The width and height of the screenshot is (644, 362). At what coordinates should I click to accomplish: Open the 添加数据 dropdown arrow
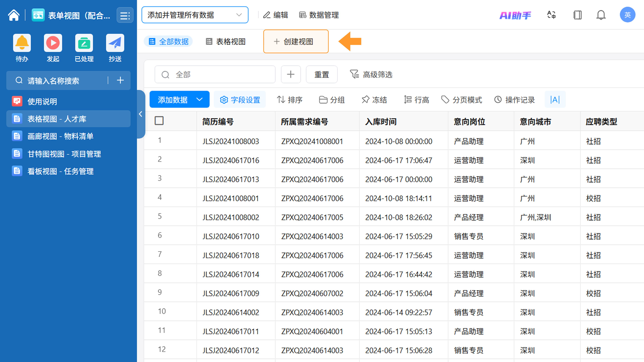(x=200, y=99)
